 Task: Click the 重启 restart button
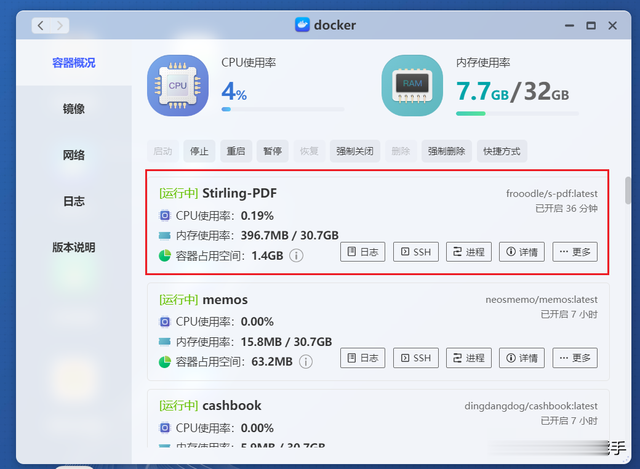point(236,151)
